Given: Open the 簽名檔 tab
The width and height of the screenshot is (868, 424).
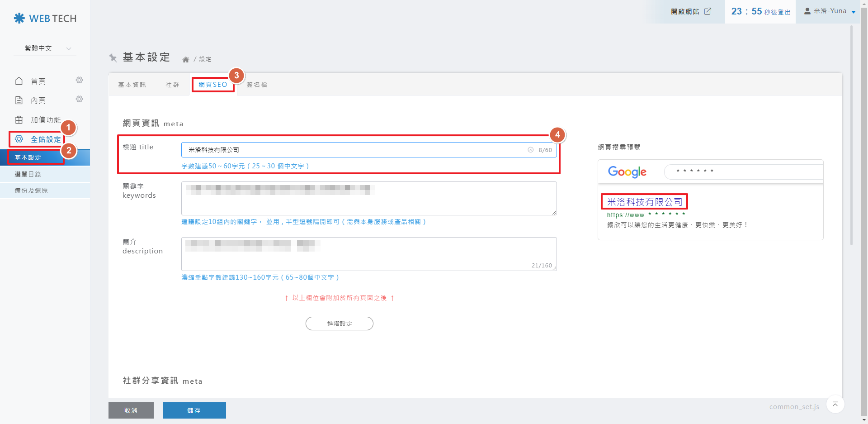Looking at the screenshot, I should pyautogui.click(x=257, y=85).
